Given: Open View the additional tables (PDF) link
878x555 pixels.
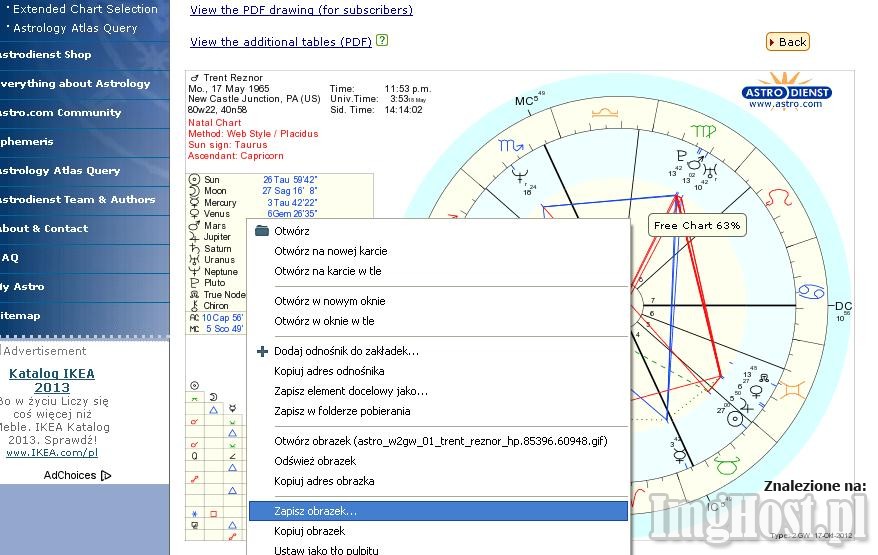Looking at the screenshot, I should [x=281, y=41].
